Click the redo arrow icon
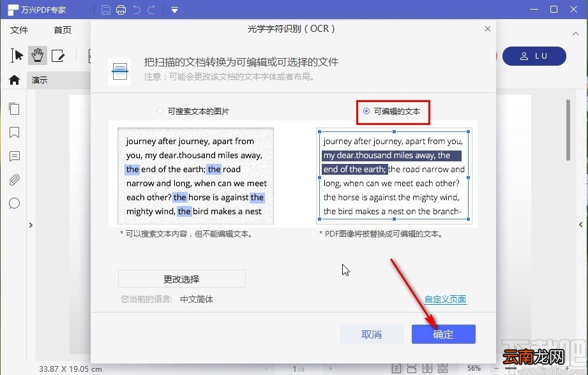Image resolution: width=588 pixels, height=375 pixels. coord(151,10)
